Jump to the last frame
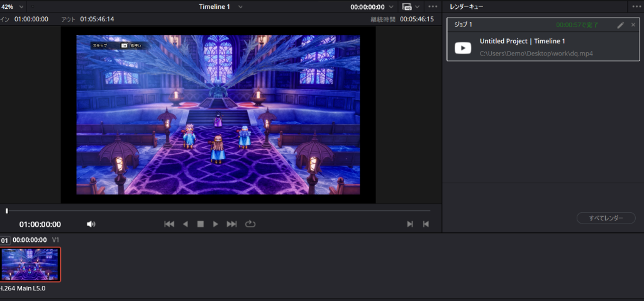Screen dimensions: 644x301 [x=231, y=224]
